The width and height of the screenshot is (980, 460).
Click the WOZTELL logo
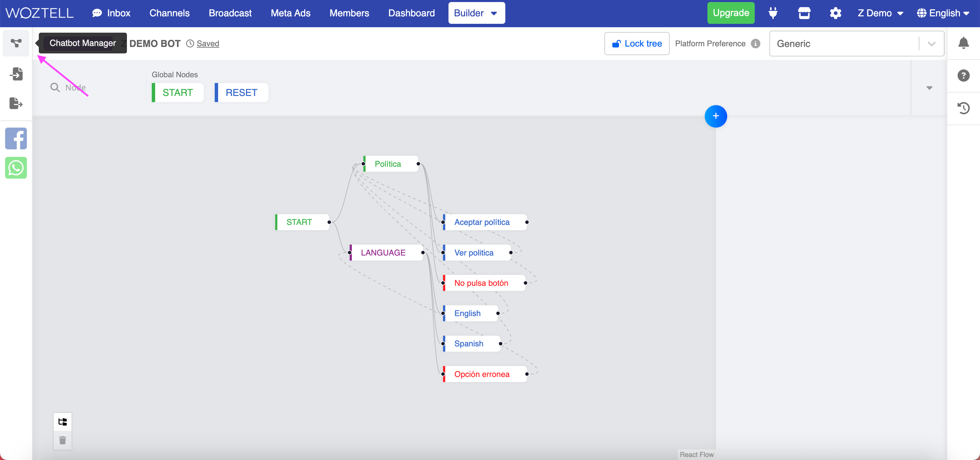click(x=39, y=13)
